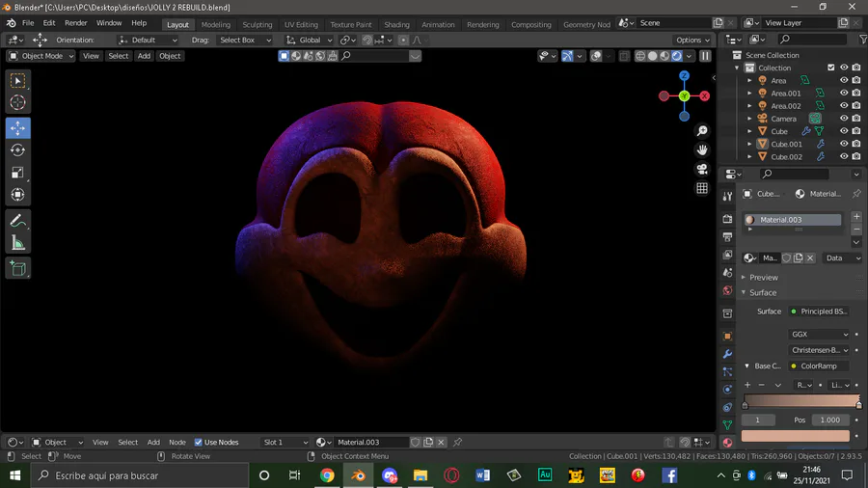868x488 pixels.
Task: Open the Global transform orientation dropdown
Action: 309,40
